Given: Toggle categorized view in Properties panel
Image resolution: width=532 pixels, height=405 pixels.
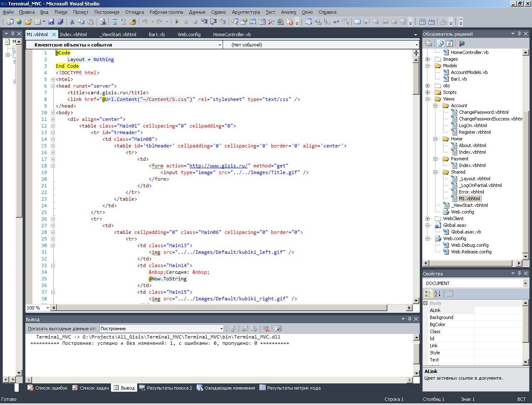Looking at the screenshot, I should coord(428,294).
